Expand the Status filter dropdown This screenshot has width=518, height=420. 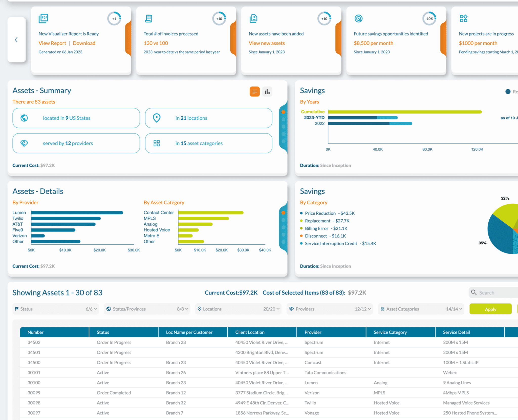point(55,309)
